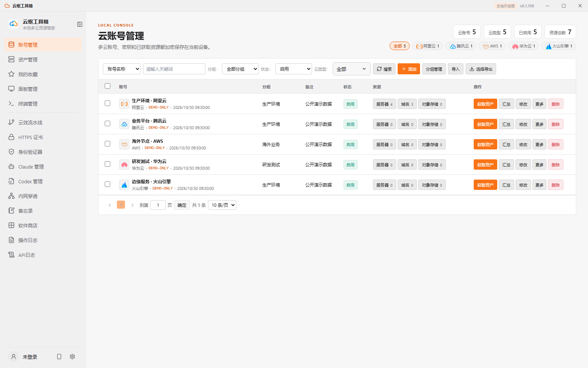
Task: Go to the previous page arrow
Action: 110,205
